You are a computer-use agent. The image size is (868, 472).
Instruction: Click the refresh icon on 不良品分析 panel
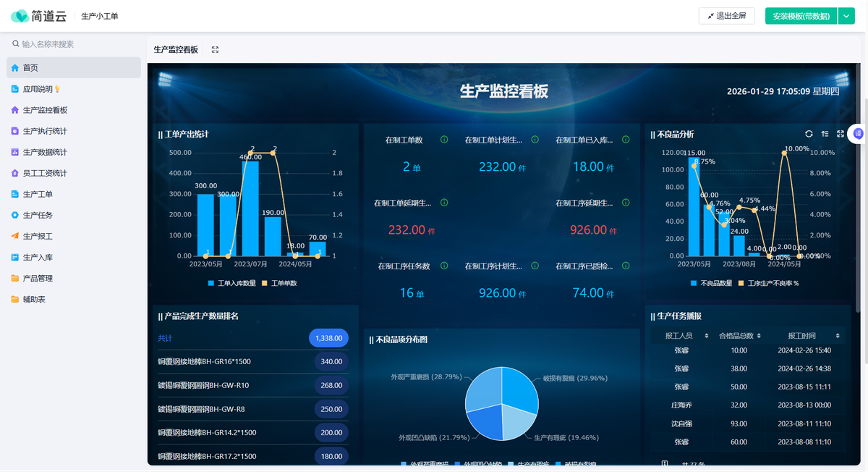click(809, 134)
